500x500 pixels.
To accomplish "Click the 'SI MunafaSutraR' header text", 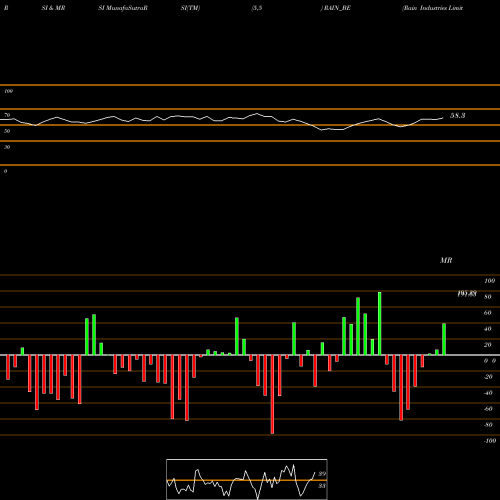I will pos(123,8).
